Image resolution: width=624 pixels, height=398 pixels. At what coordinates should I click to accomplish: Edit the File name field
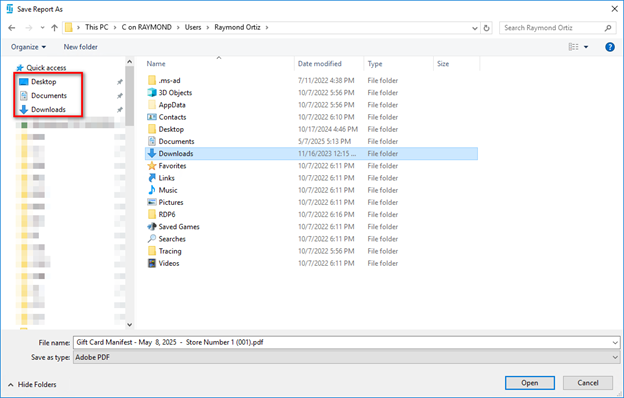point(343,343)
